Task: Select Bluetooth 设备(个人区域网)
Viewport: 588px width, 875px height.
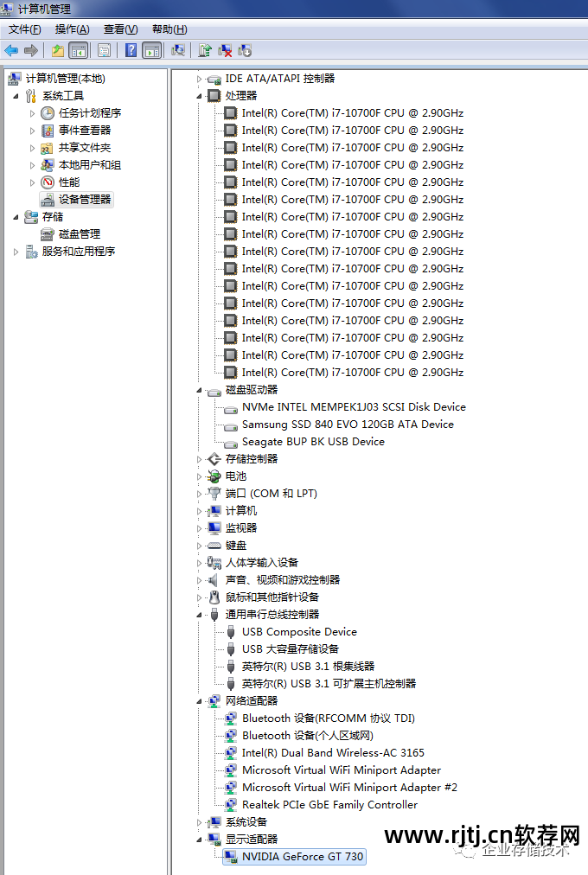Action: point(307,736)
